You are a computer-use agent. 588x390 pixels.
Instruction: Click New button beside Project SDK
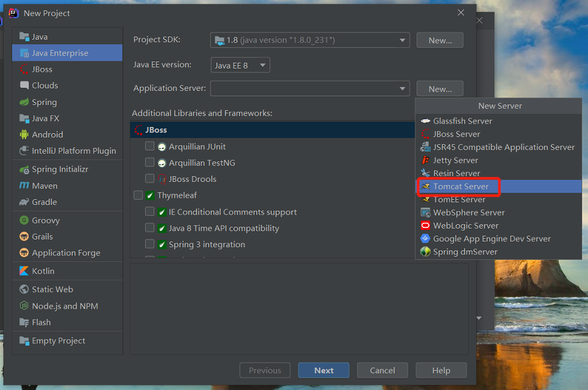click(440, 40)
